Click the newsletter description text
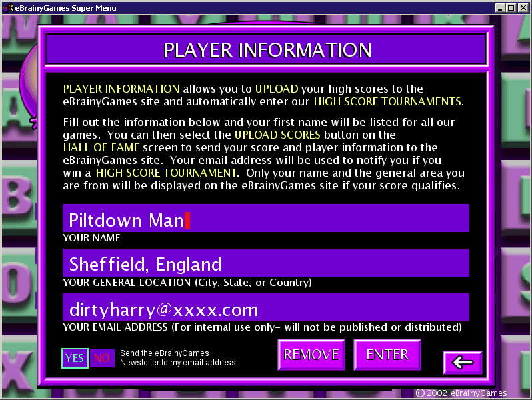The image size is (532, 400). [x=178, y=358]
